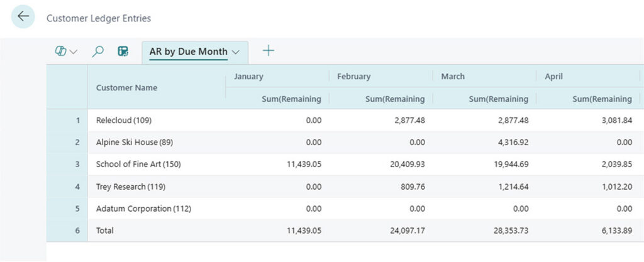This screenshot has width=644, height=262.
Task: Select the Customer Name column header
Action: click(x=126, y=88)
